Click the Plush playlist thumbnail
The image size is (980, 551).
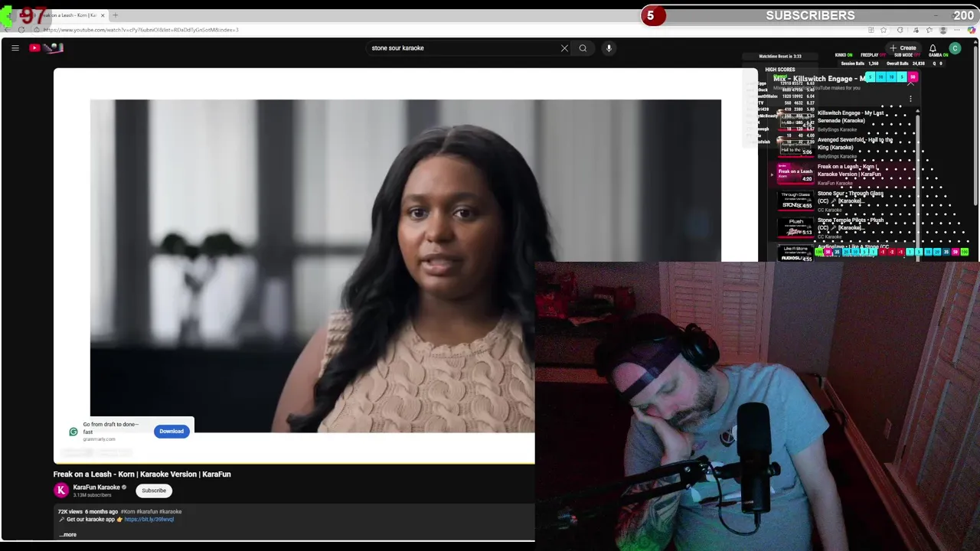click(x=795, y=227)
